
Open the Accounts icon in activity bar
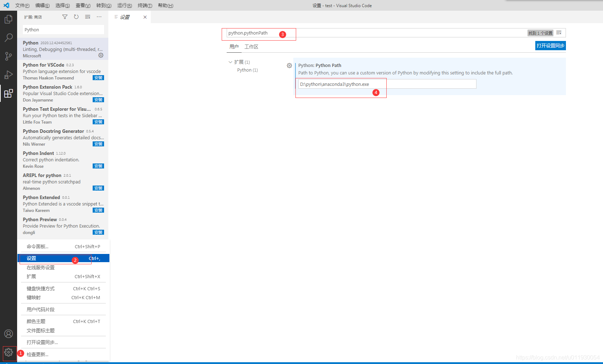[x=9, y=334]
